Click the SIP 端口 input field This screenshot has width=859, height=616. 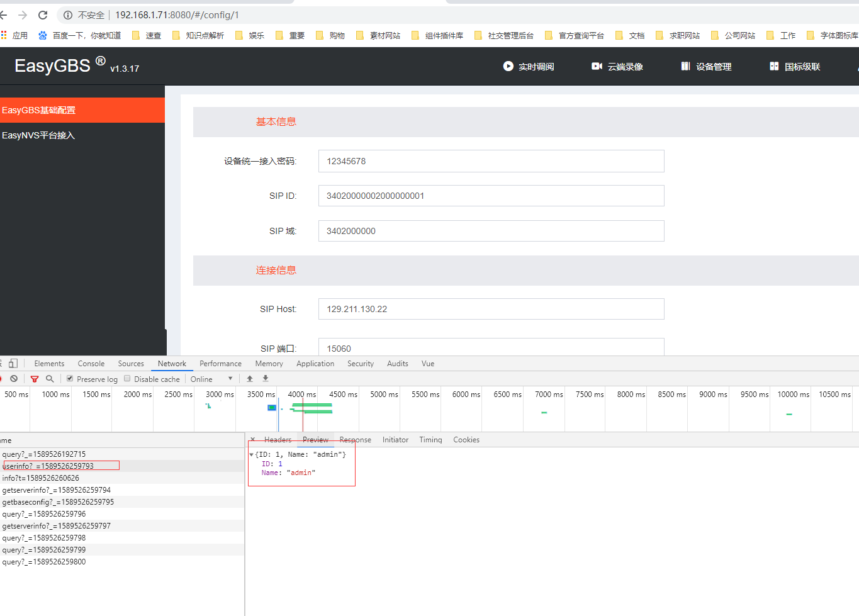click(491, 347)
